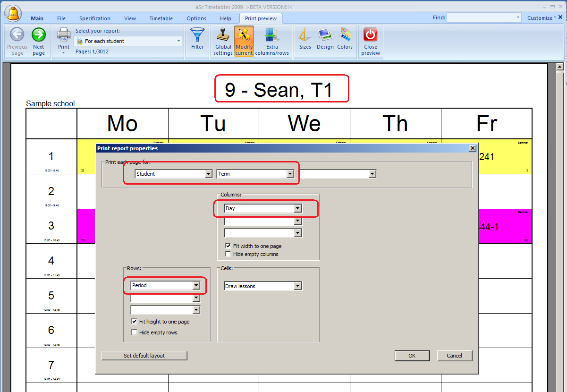
Task: Click the Close preview power icon
Action: [x=371, y=35]
